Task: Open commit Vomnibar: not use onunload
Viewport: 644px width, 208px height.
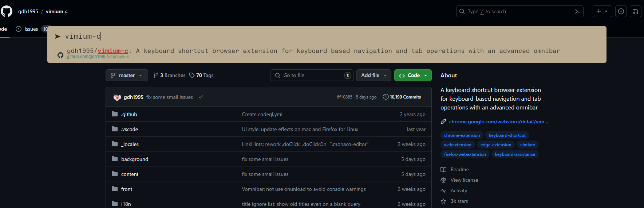Action: 304,189
